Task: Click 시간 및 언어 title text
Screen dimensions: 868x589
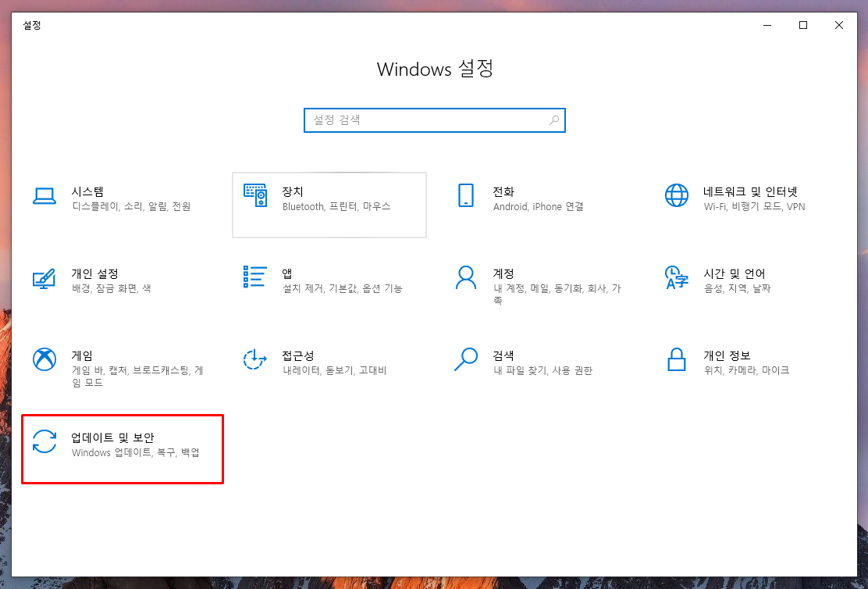Action: (x=735, y=273)
